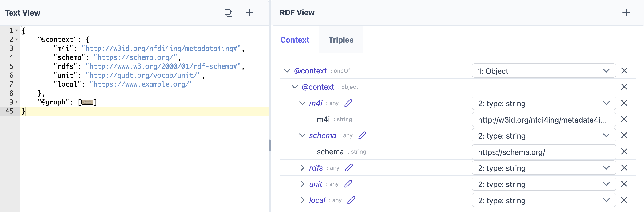Open the '1: Object' type dropdown

pyautogui.click(x=544, y=71)
